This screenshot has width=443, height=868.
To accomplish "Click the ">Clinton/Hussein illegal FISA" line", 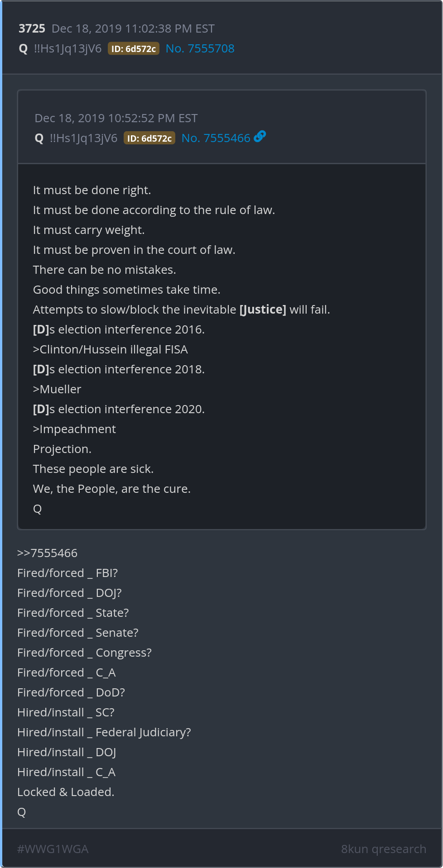I will pos(110,349).
